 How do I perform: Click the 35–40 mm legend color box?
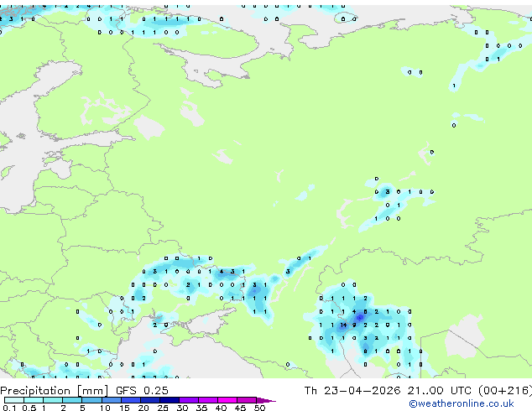[207, 400]
